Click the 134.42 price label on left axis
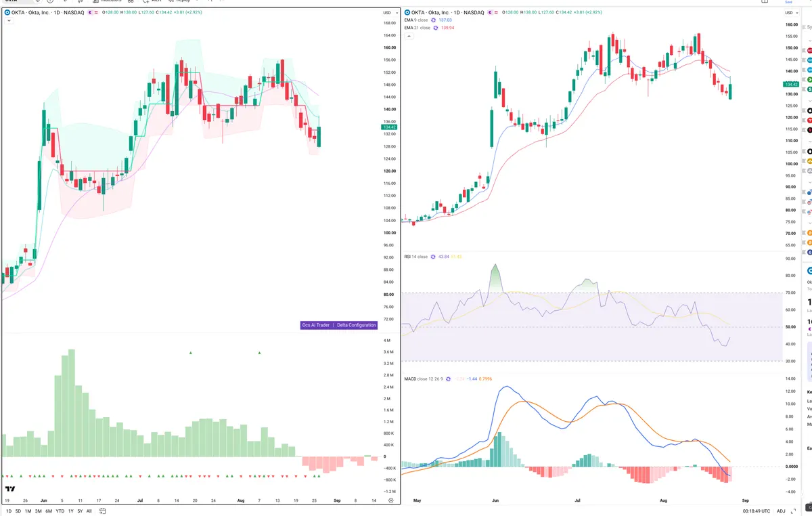812x516 pixels. (389, 127)
